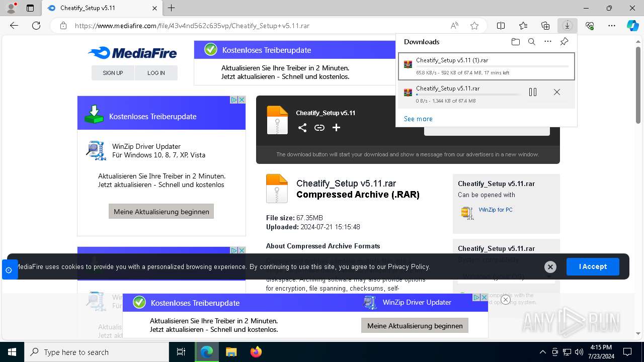Screen dimensions: 644x362
Task: Click the SIGN UP button
Action: tap(113, 73)
